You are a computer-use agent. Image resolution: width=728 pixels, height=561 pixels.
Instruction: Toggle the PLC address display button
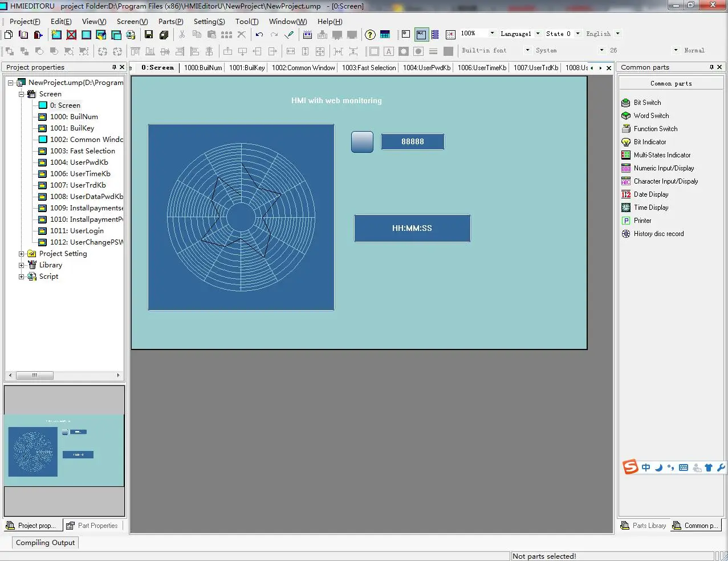point(421,35)
